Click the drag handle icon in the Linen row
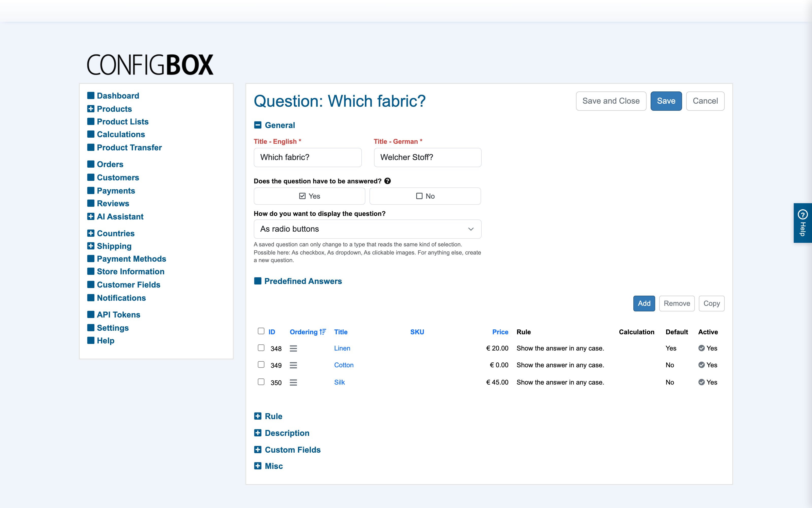Viewport: 812px width, 508px height. [x=293, y=348]
